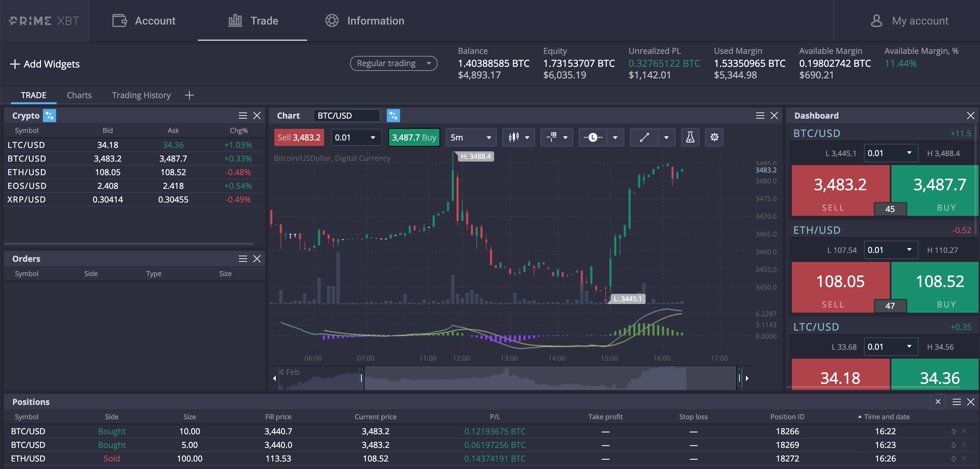Viewport: 980px width, 469px height.
Task: Click the BTC/USD chart symbol input field
Action: [346, 116]
